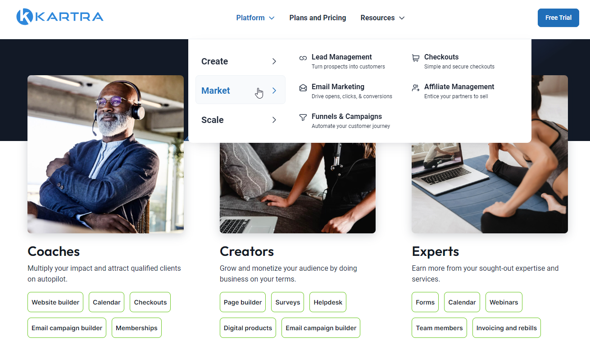Open the Resources dropdown chevron
590x364 pixels.
pyautogui.click(x=402, y=18)
